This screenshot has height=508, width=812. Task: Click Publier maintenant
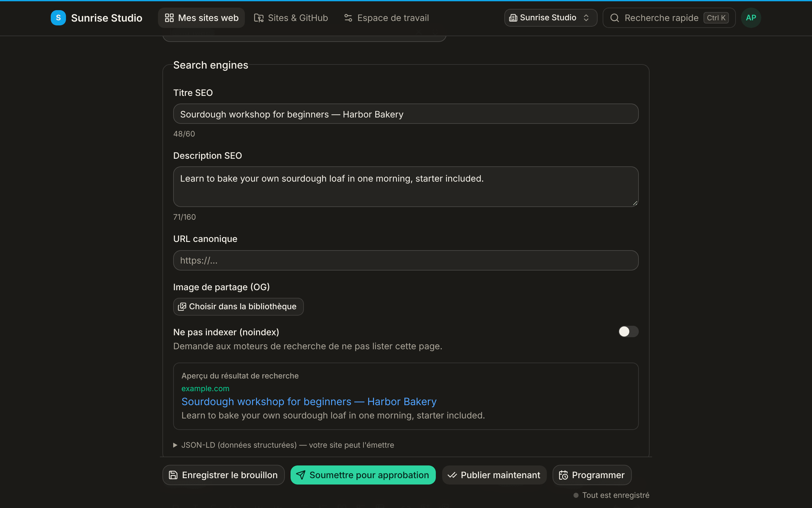point(494,475)
